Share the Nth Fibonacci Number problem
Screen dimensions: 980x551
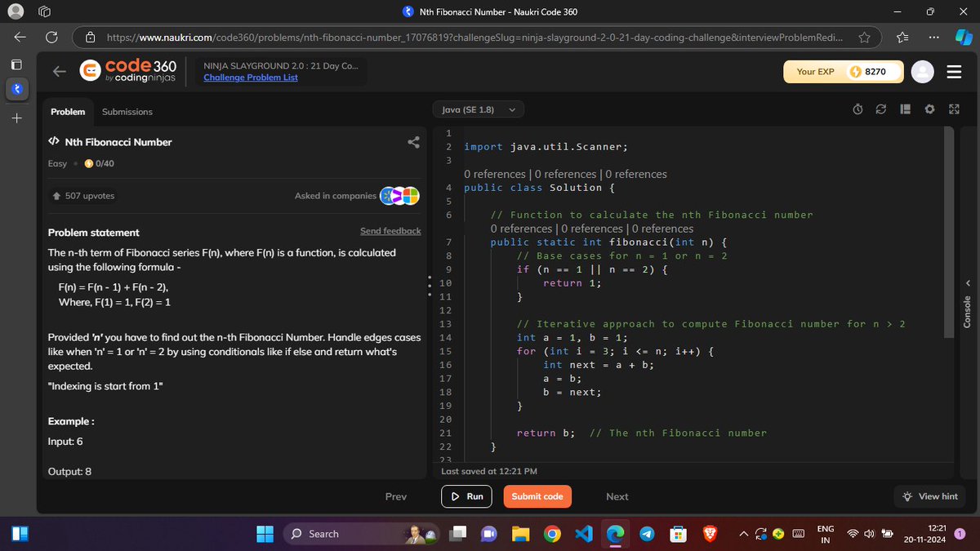click(x=413, y=142)
